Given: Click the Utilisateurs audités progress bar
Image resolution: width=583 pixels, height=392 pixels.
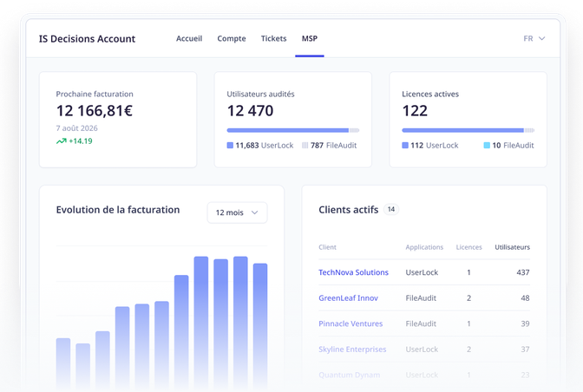Looking at the screenshot, I should [x=293, y=130].
